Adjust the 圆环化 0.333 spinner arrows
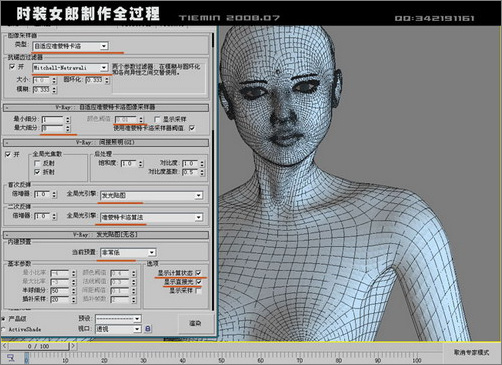The width and height of the screenshot is (502, 365). (x=107, y=80)
